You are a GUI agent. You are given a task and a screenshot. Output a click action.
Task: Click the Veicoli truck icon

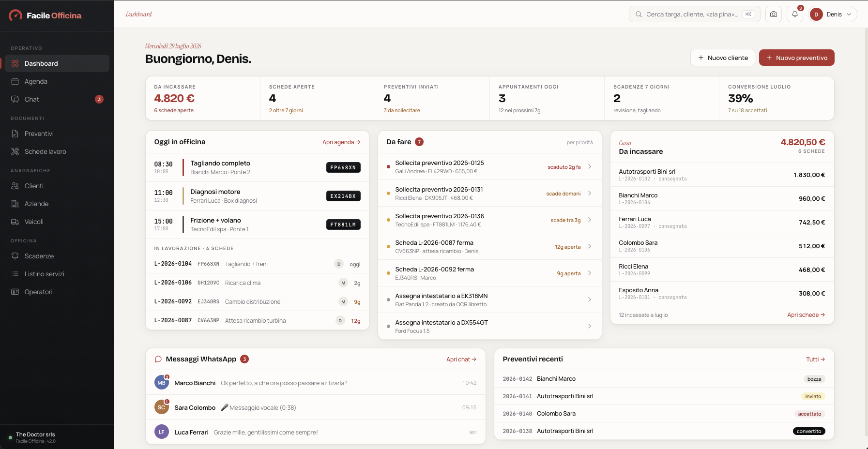click(x=15, y=222)
